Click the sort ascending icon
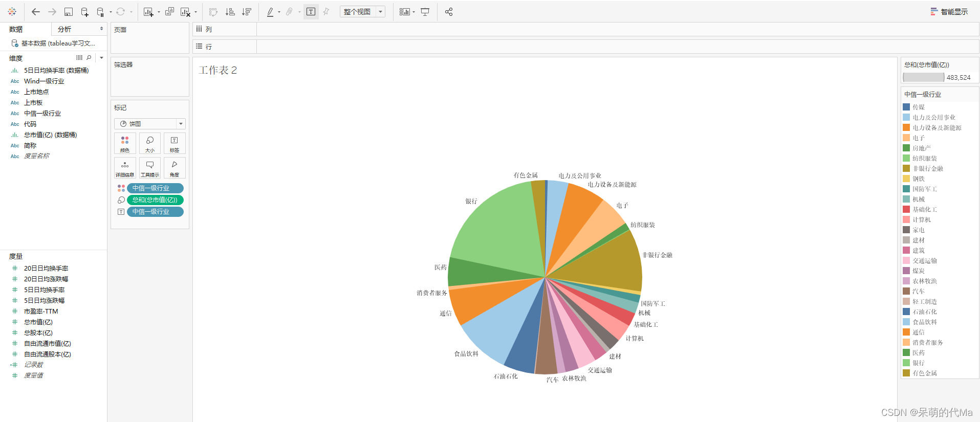Viewport: 980px width, 422px height. click(230, 11)
